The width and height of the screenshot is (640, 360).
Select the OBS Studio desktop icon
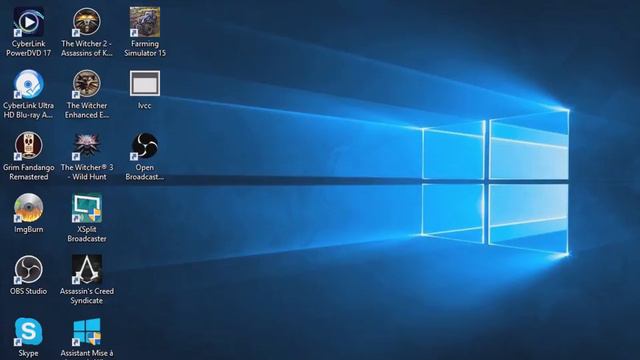point(29,269)
